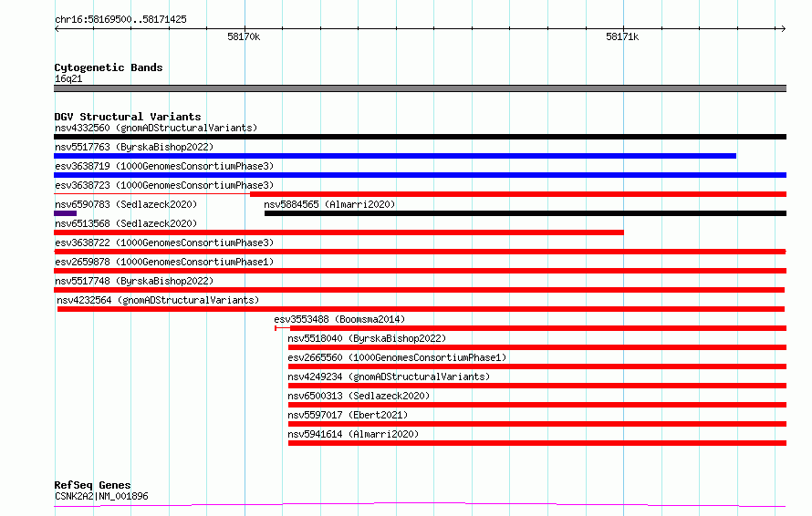Click the nsv5597017 Ebert2021 label
This screenshot has height=516, width=812.
[x=348, y=415]
